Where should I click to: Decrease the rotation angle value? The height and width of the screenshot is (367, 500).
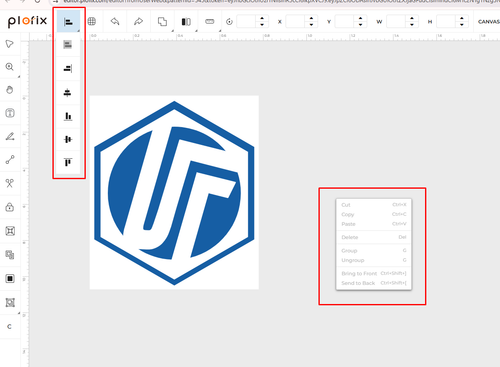(262, 25)
